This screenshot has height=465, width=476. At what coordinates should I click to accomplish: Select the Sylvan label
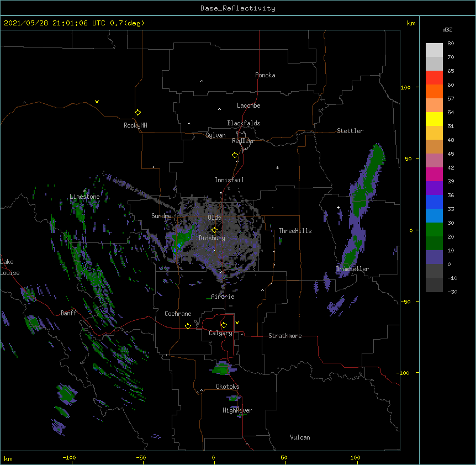coord(215,135)
